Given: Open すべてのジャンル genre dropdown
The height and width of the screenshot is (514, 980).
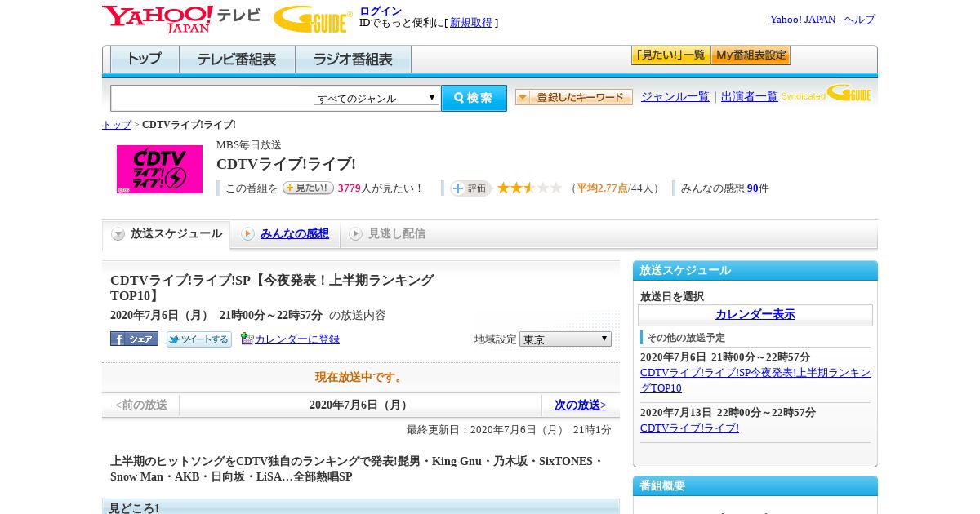Looking at the screenshot, I should click(x=376, y=98).
